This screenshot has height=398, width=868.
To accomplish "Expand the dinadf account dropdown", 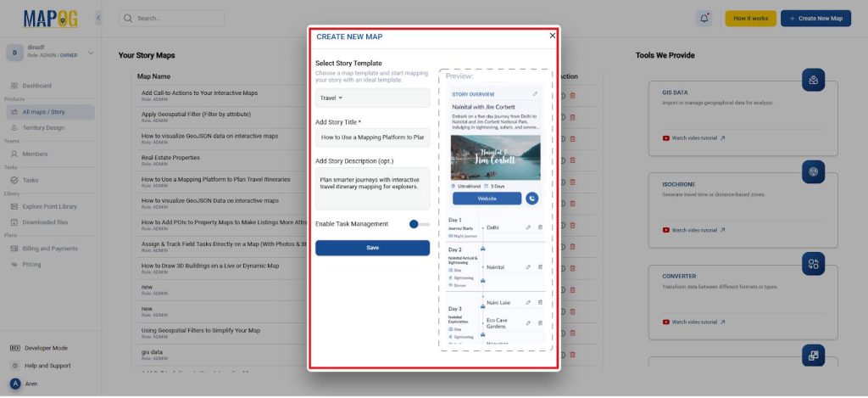I will click(x=91, y=53).
